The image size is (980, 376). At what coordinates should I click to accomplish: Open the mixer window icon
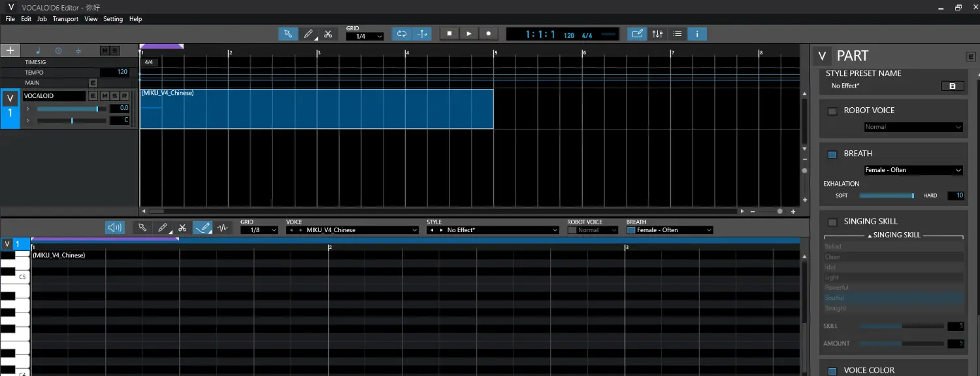[x=657, y=34]
